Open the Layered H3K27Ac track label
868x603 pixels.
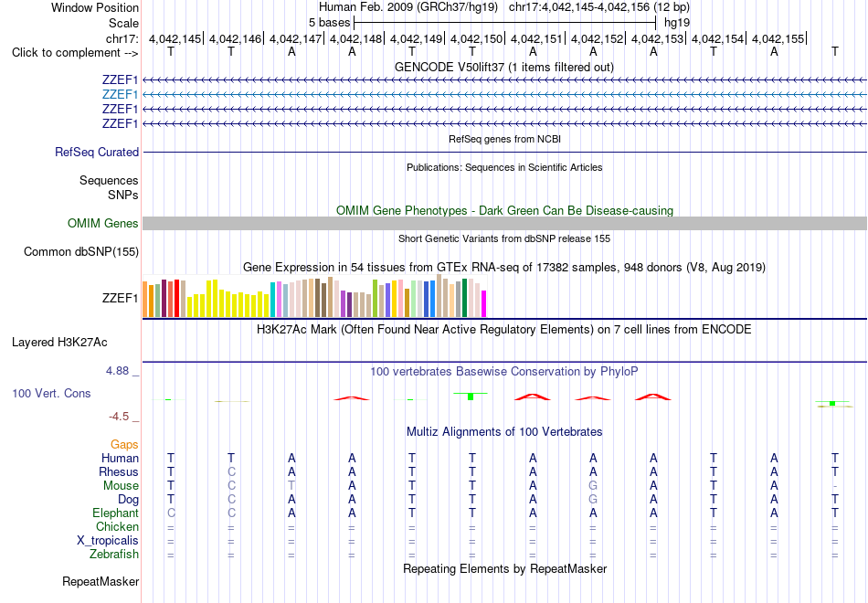point(59,343)
